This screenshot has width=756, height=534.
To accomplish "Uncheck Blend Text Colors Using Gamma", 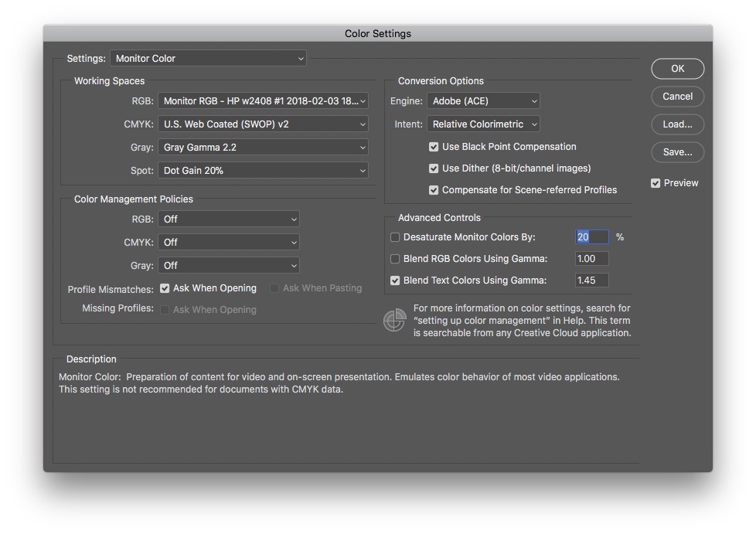I will pyautogui.click(x=396, y=281).
